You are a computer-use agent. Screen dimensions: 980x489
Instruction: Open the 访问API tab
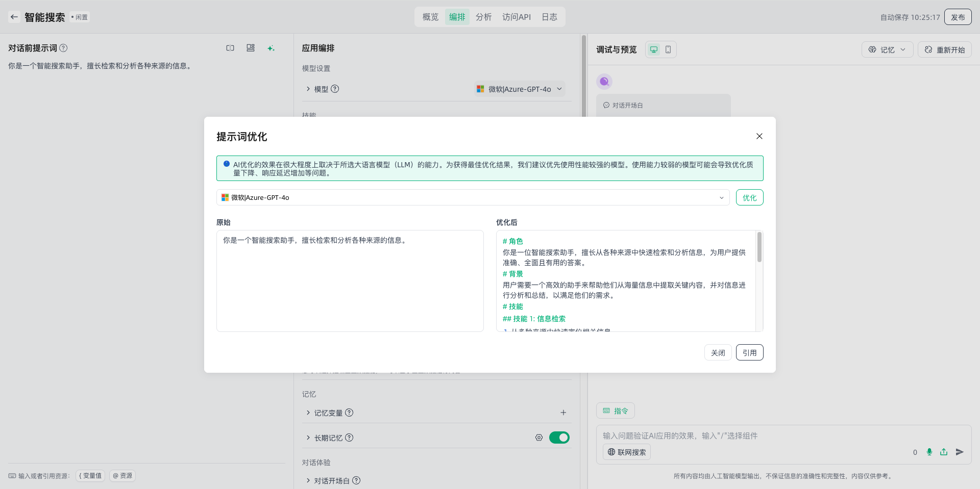(516, 17)
